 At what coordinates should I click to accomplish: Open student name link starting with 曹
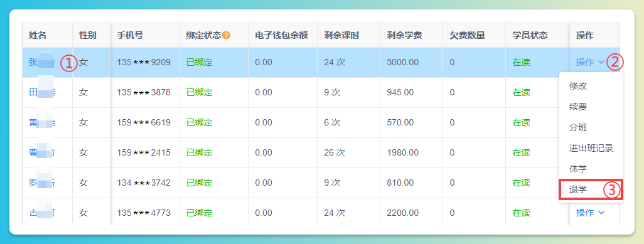tap(42, 153)
